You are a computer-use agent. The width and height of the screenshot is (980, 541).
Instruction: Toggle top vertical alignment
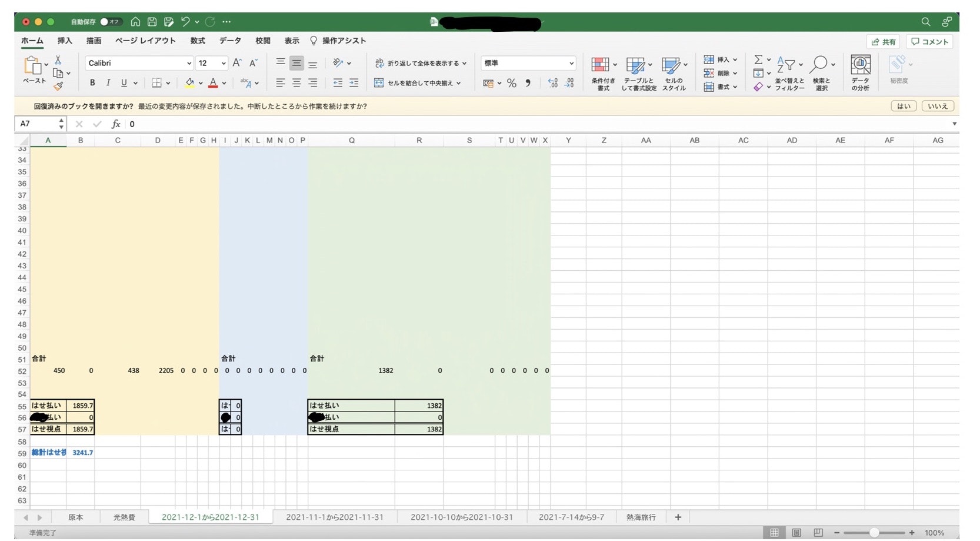[x=281, y=63]
